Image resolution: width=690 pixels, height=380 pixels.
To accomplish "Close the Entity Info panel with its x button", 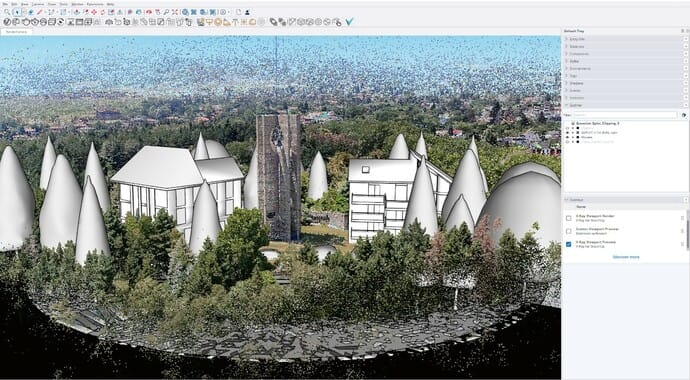I will click(x=686, y=39).
